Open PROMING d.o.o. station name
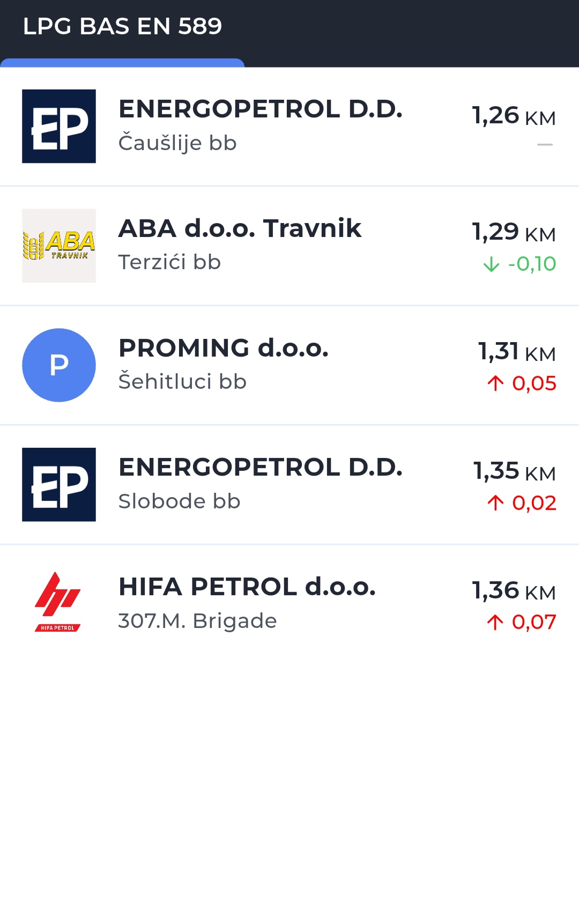579x924 pixels. coord(223,348)
